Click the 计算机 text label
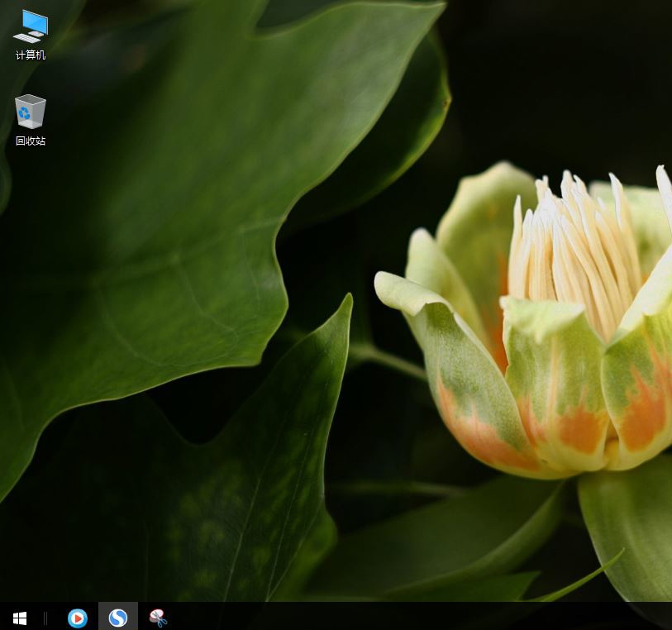Viewport: 672px width, 630px height. coord(31,55)
